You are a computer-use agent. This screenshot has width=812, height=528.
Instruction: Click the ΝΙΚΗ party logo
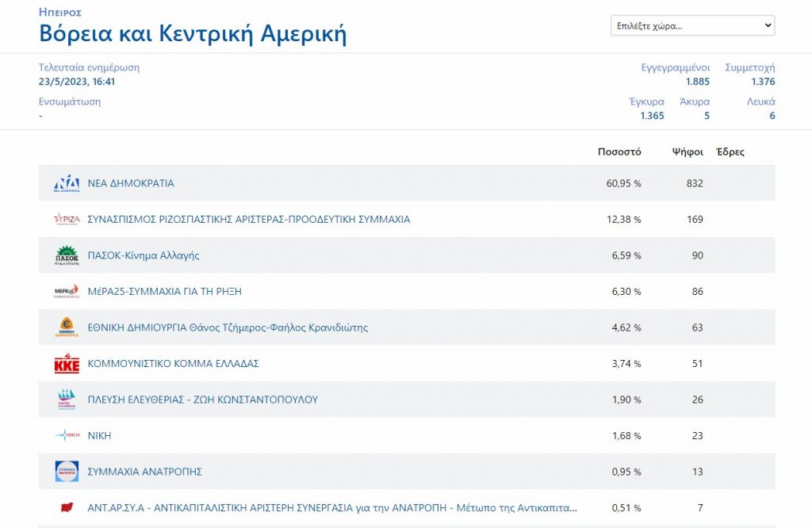tap(67, 435)
